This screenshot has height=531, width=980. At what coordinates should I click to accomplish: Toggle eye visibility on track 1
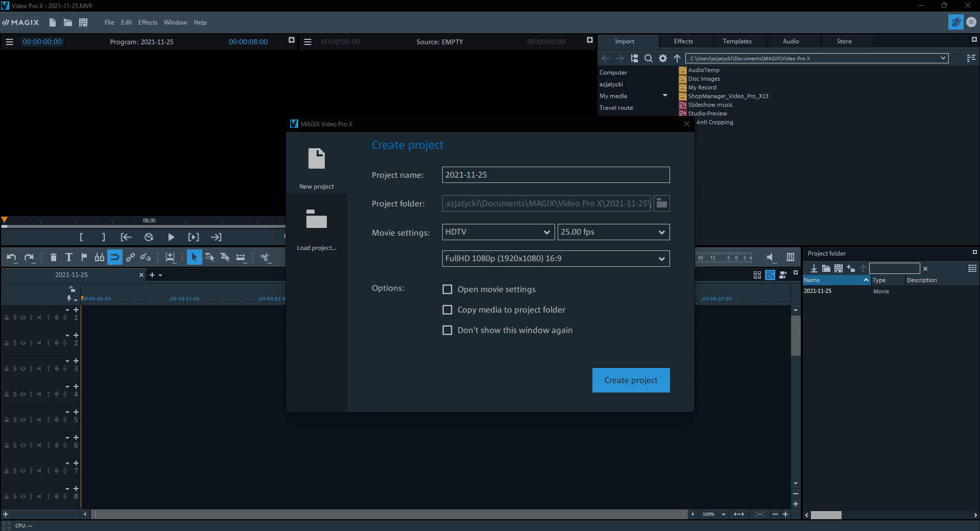pyautogui.click(x=23, y=317)
